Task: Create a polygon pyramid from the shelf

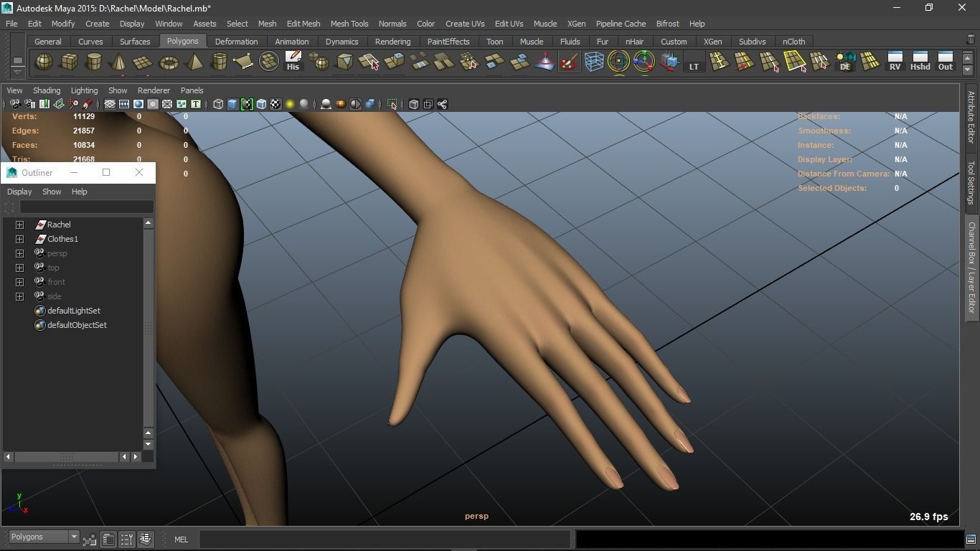Action: point(194,62)
